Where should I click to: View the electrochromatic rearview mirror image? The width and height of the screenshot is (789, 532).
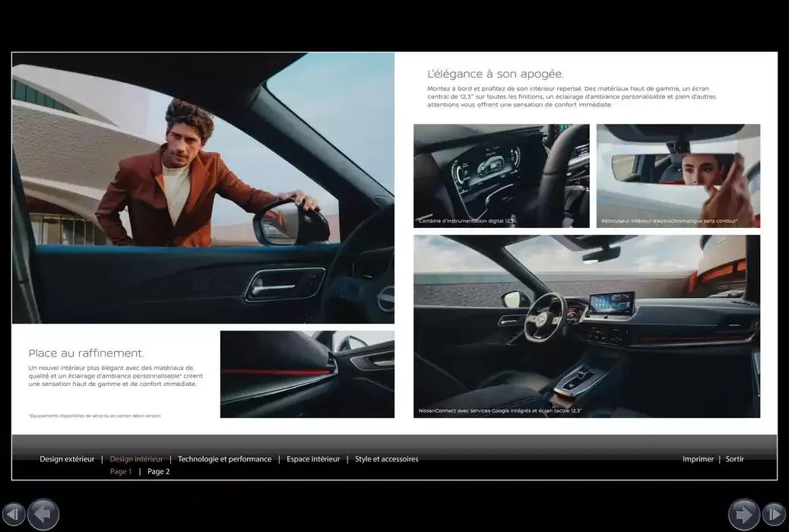pyautogui.click(x=677, y=176)
